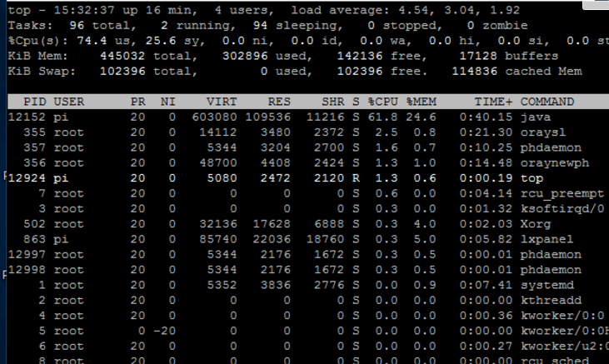The image size is (609, 364).
Task: Click the systemd command name
Action: pos(547,285)
